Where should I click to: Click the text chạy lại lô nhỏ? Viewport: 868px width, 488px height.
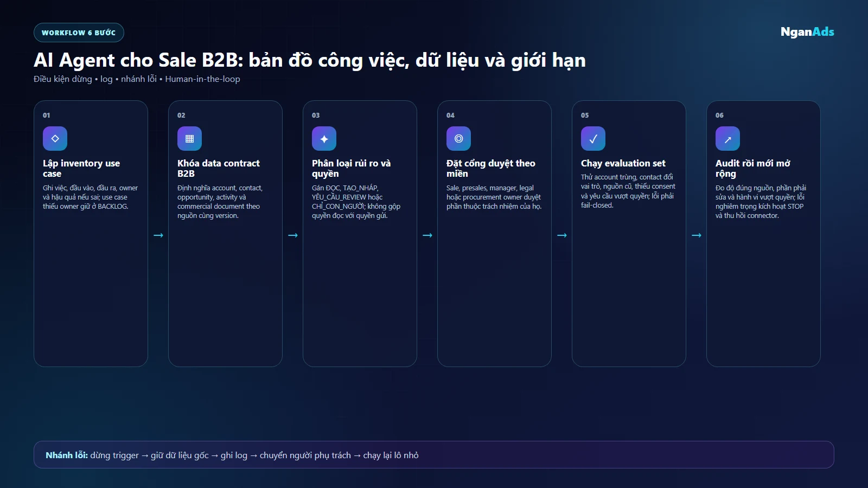(x=391, y=455)
